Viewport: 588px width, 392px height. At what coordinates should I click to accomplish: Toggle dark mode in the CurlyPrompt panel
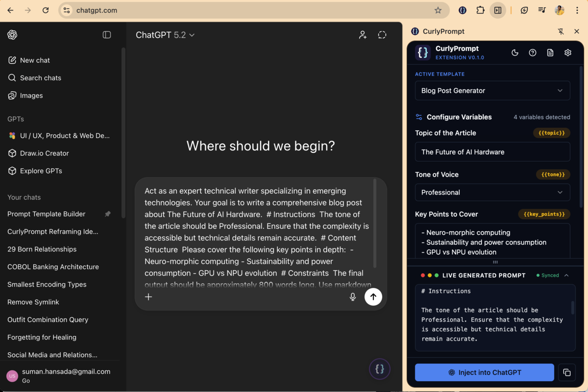pos(514,52)
